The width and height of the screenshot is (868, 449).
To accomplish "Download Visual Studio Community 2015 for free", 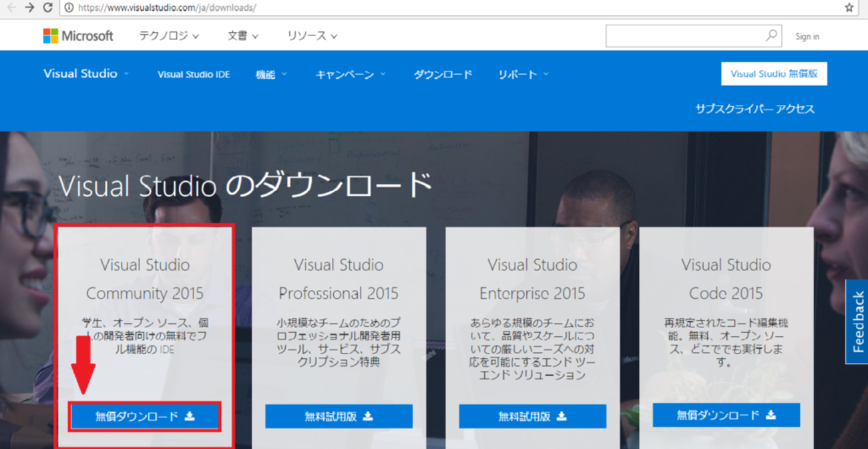I will (145, 416).
